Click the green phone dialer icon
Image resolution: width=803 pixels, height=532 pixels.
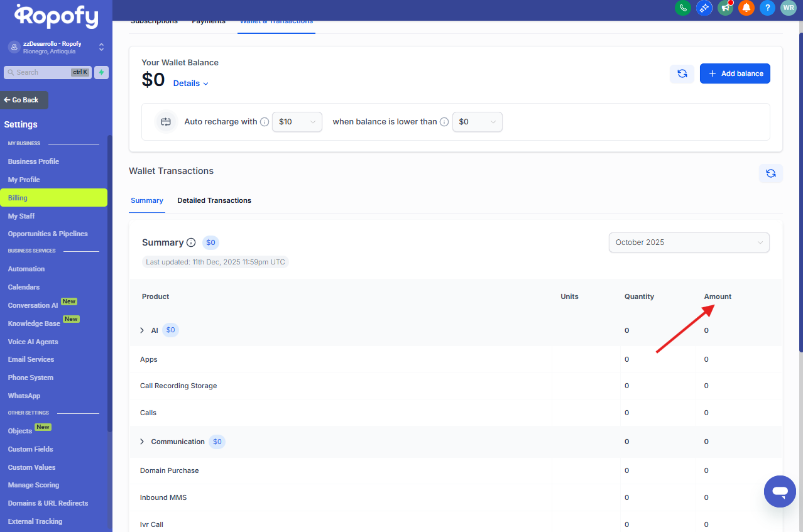click(x=682, y=8)
